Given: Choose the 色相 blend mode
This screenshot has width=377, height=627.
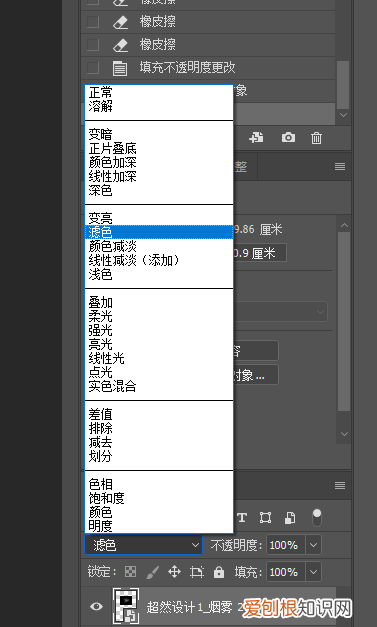Looking at the screenshot, I should 159,484.
